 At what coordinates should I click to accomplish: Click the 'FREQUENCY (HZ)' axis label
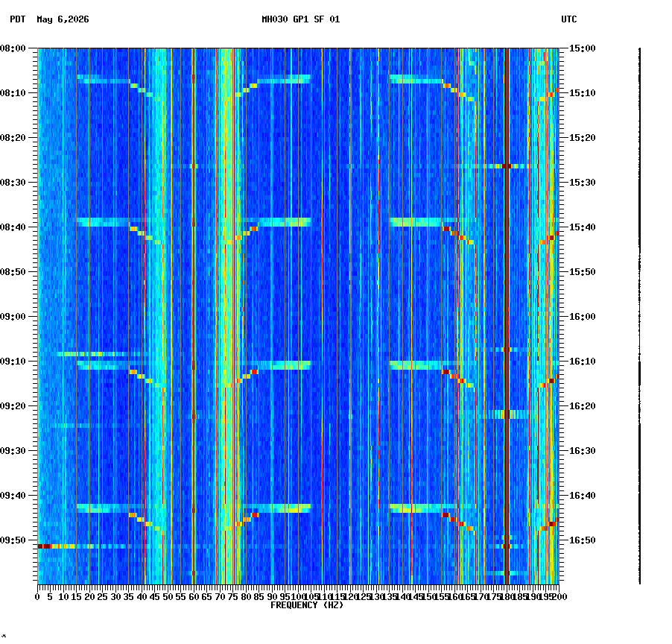tap(307, 605)
